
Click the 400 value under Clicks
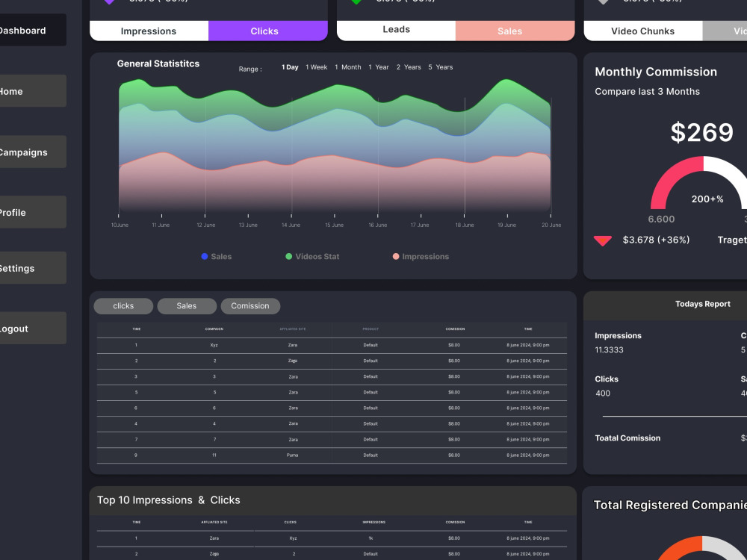coord(603,393)
